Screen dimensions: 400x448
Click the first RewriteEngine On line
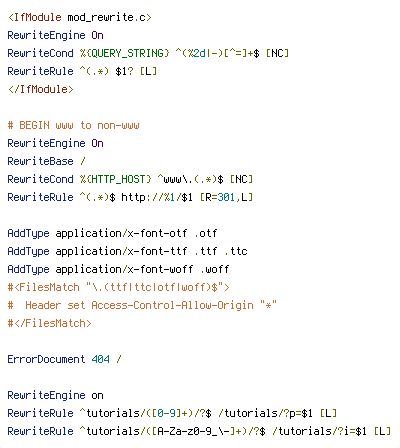55,35
